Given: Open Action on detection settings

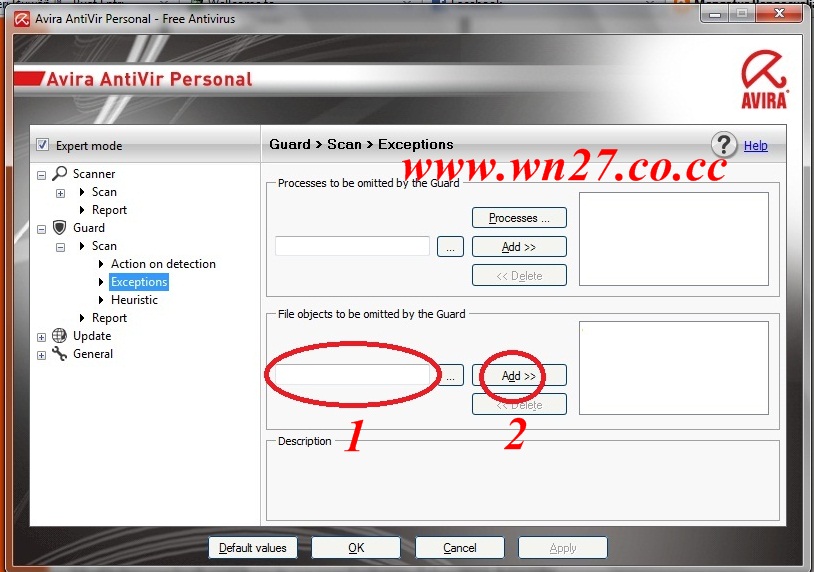Looking at the screenshot, I should 163,264.
